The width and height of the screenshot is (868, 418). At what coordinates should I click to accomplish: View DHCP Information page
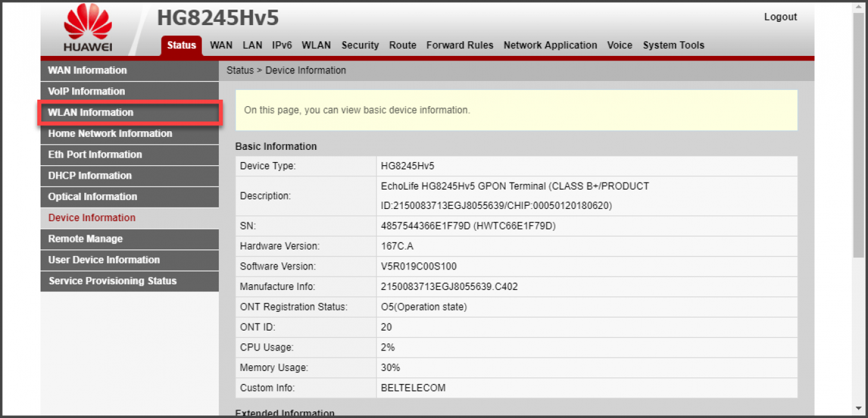[x=90, y=176]
